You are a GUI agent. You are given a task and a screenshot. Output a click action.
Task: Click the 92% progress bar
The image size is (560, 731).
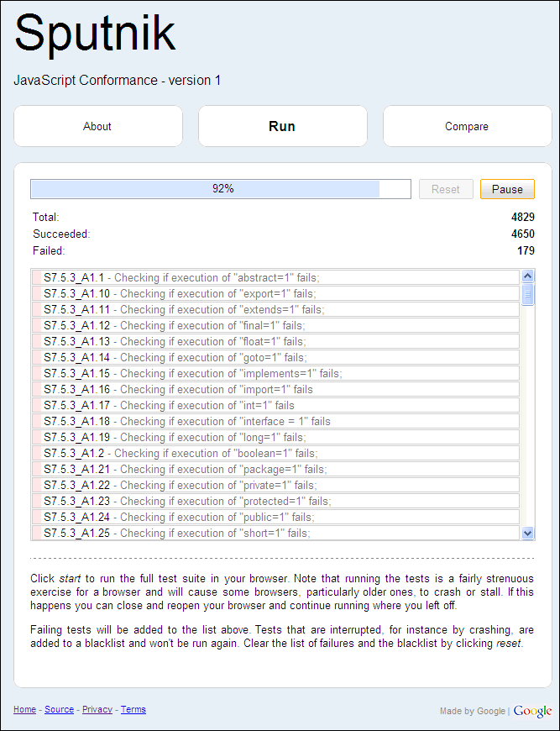(x=221, y=189)
